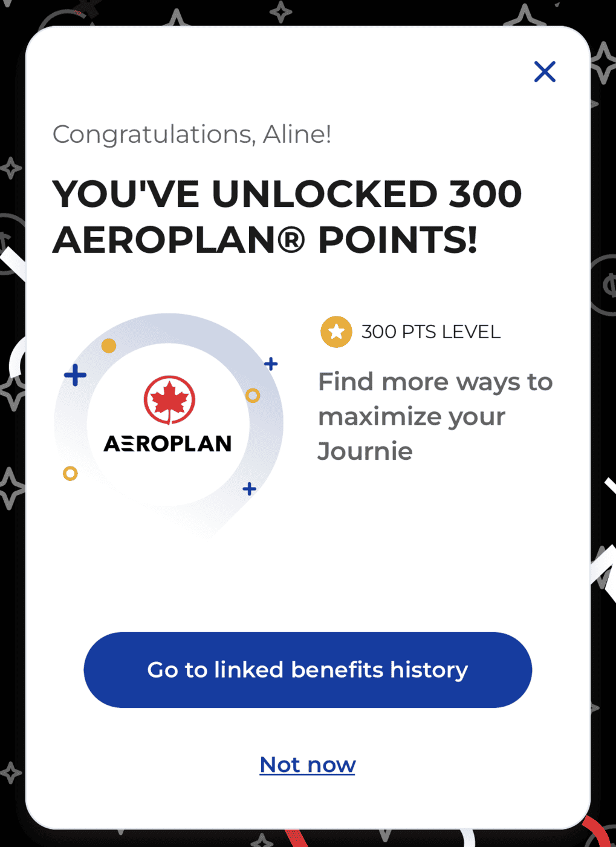Click the filled gold dot on the ring

coord(109,345)
